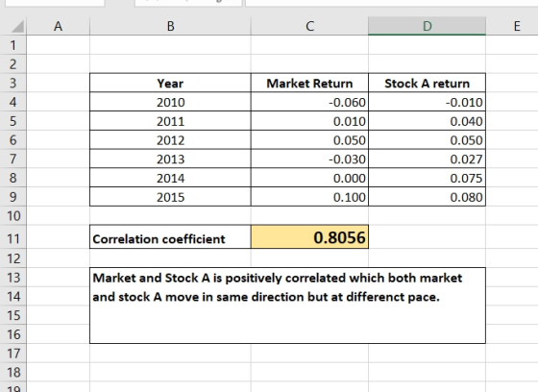Select column D header
Screen dimensions: 538x392
(x=427, y=26)
